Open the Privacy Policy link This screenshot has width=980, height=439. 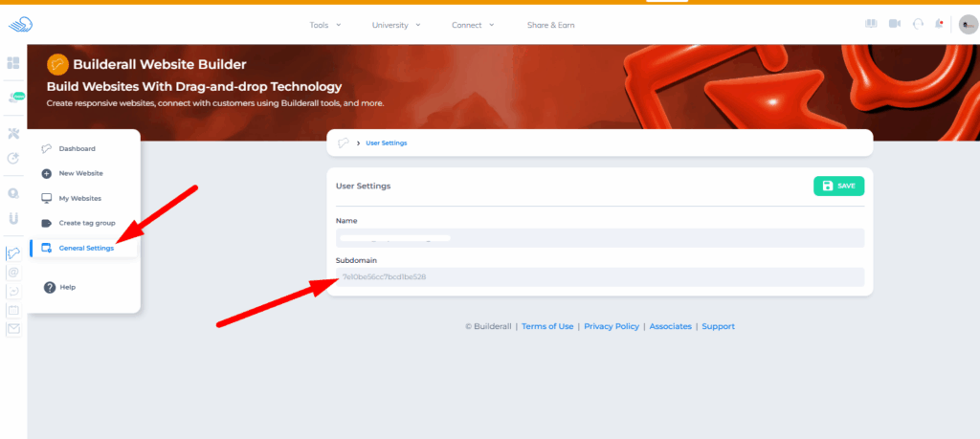tap(611, 326)
